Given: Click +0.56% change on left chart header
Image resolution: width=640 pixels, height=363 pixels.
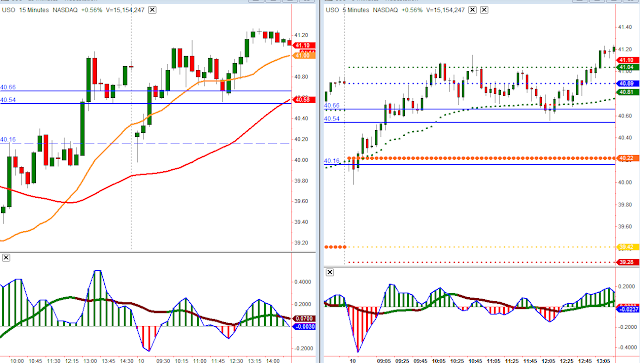Looking at the screenshot, I should (91, 10).
